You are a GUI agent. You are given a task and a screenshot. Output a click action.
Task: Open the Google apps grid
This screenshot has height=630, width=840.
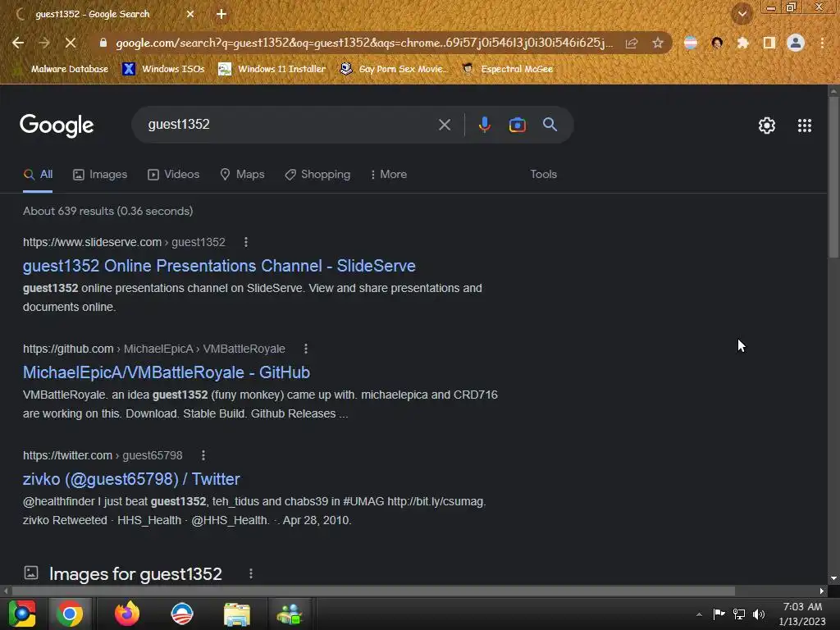pos(805,126)
